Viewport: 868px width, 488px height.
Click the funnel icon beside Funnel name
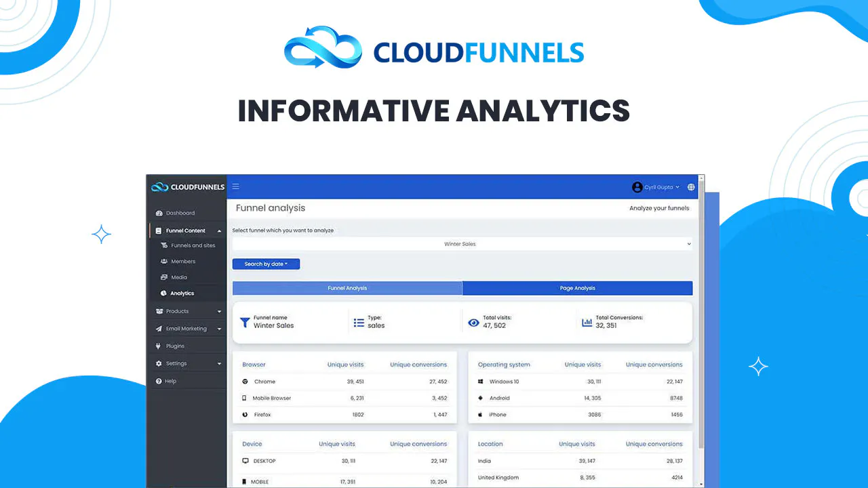tap(245, 322)
